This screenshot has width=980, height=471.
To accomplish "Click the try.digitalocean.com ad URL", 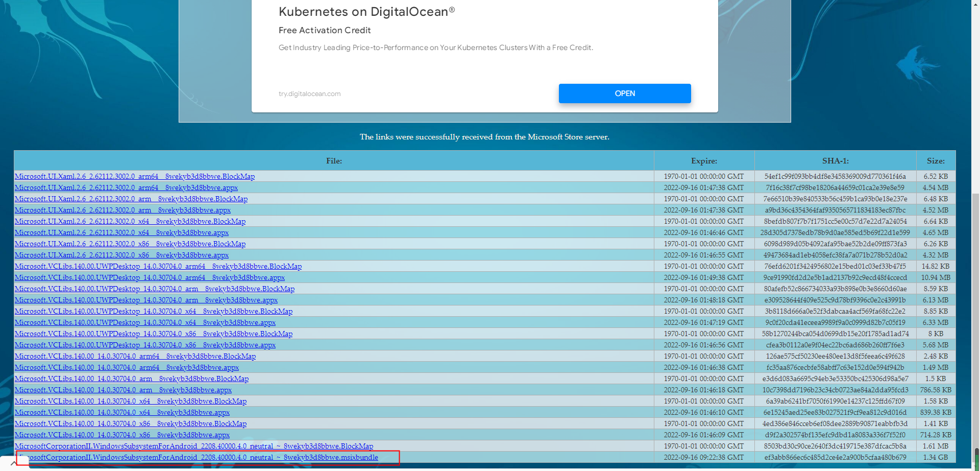I will 309,94.
